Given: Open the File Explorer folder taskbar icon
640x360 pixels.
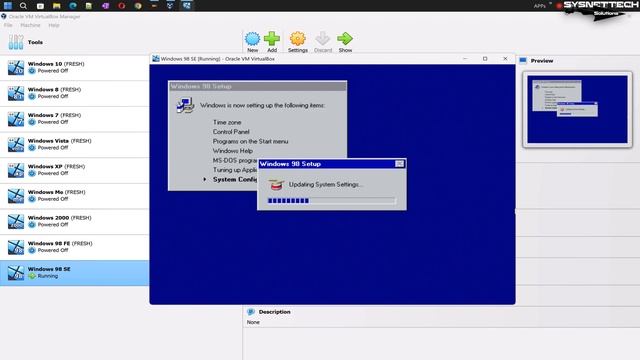Looking at the screenshot, I should 57,6.
